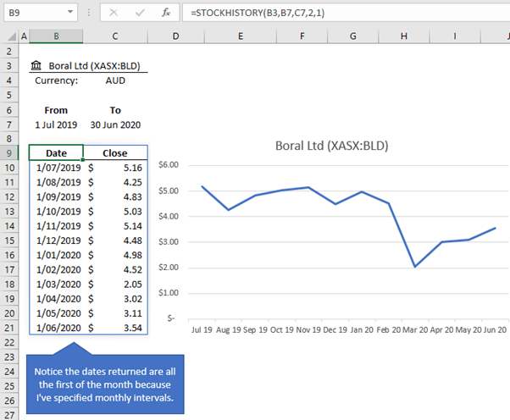
Task: Click date cell 1/12/2019
Action: [56, 240]
